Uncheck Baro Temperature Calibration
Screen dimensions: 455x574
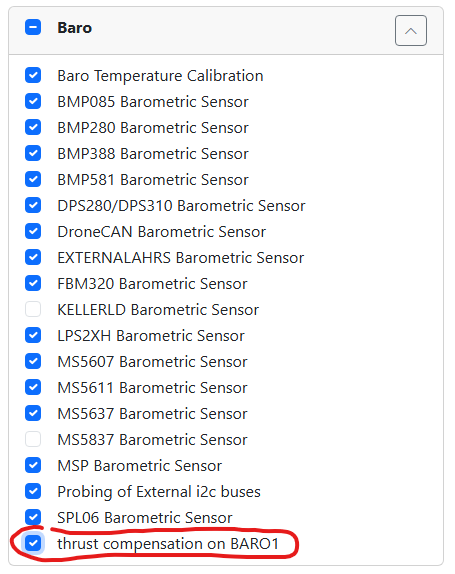33,75
